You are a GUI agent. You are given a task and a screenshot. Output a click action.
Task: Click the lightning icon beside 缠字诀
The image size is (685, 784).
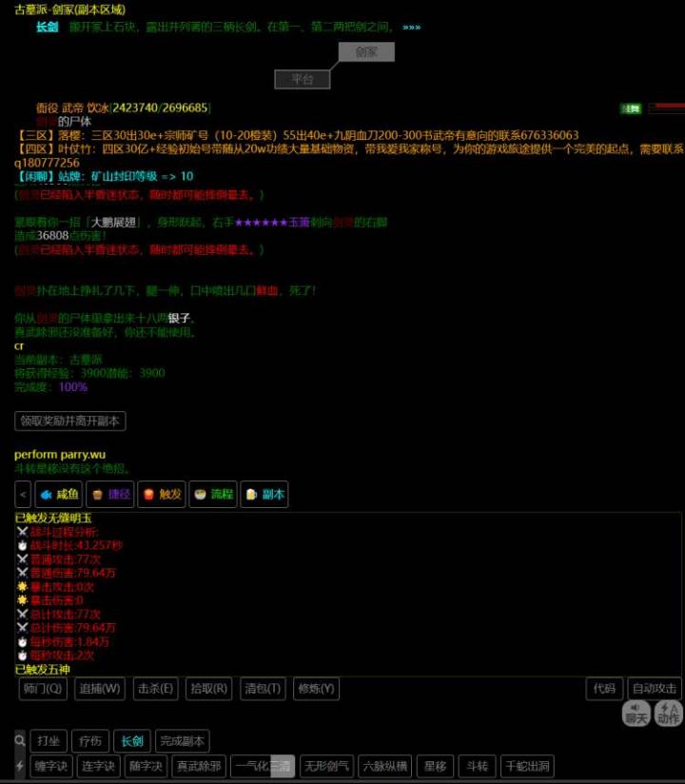(x=20, y=766)
